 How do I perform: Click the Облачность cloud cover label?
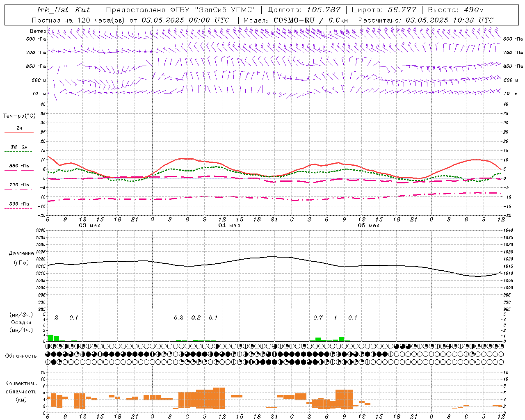point(21,356)
